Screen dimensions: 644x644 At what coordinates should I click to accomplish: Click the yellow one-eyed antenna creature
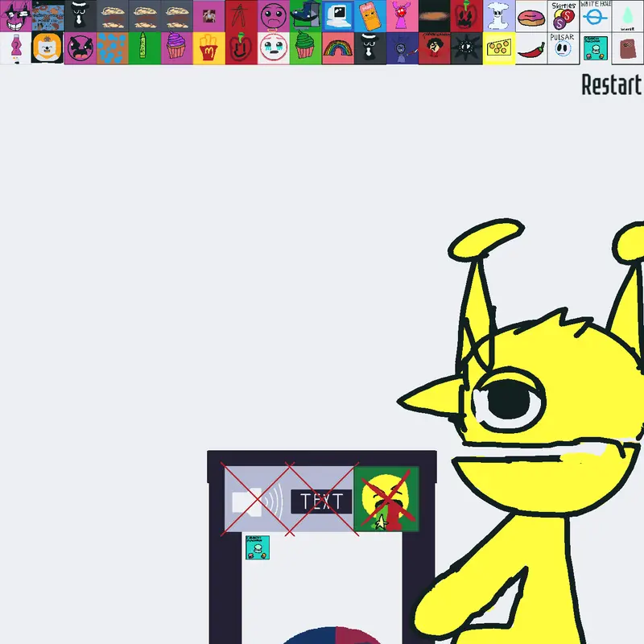tap(530, 431)
